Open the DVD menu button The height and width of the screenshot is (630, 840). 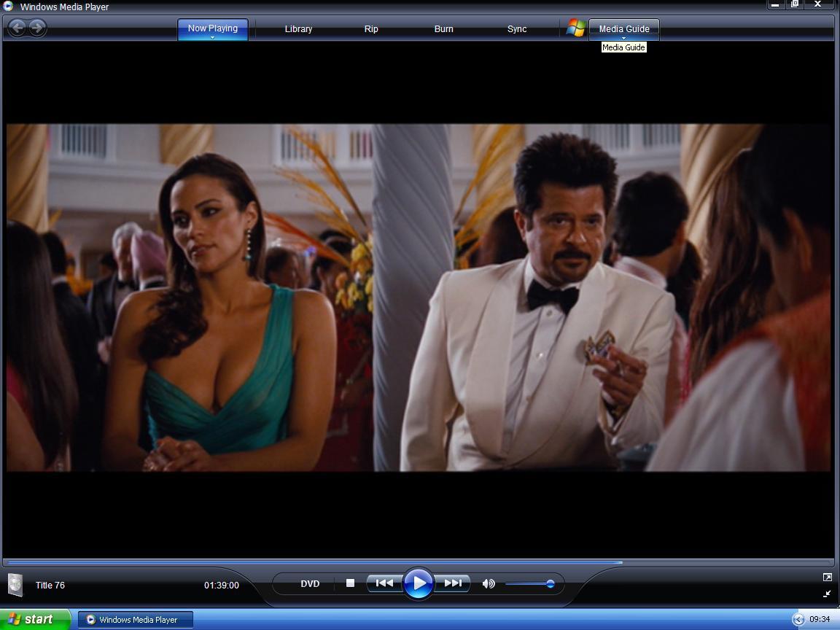pos(310,583)
